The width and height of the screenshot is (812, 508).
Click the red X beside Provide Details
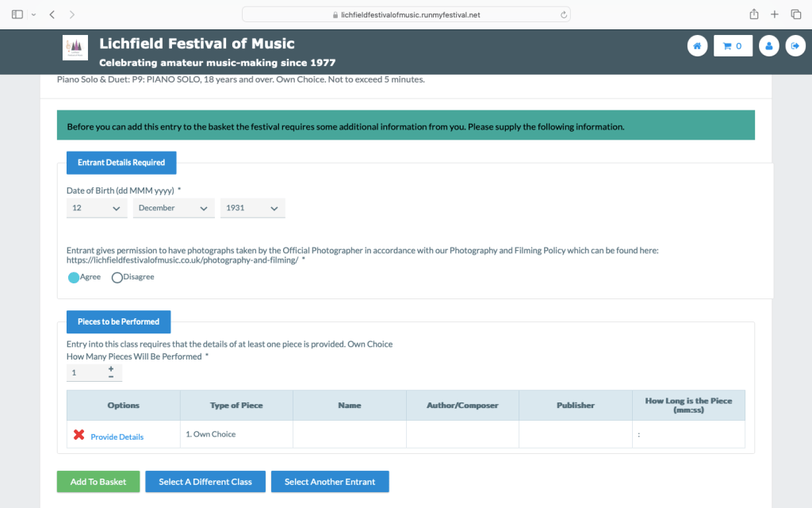[x=79, y=435]
